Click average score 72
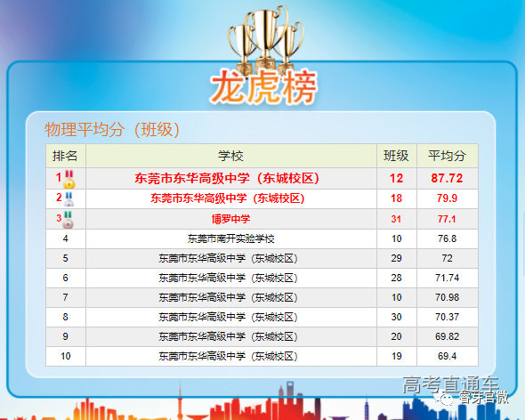The image size is (525, 420). 447,258
